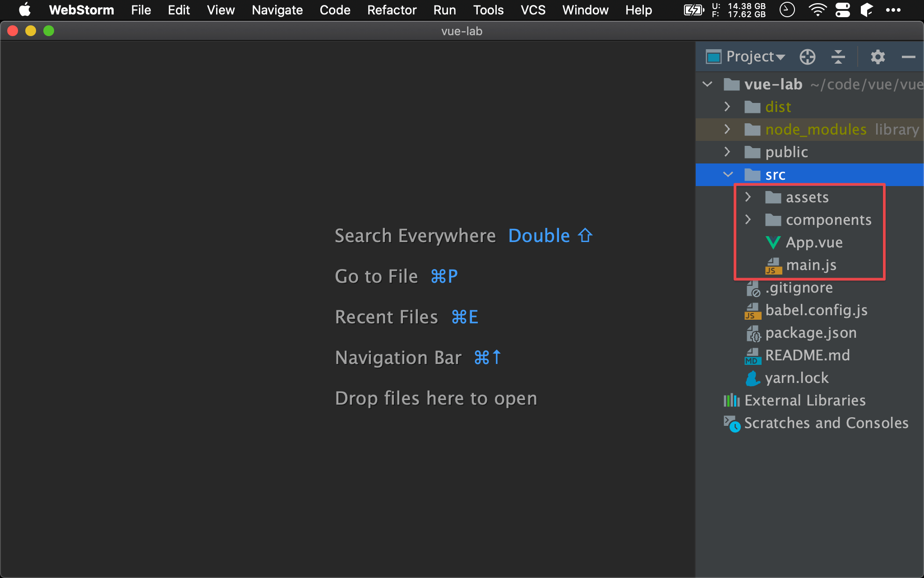
Task: Open Project panel settings gear
Action: point(878,57)
